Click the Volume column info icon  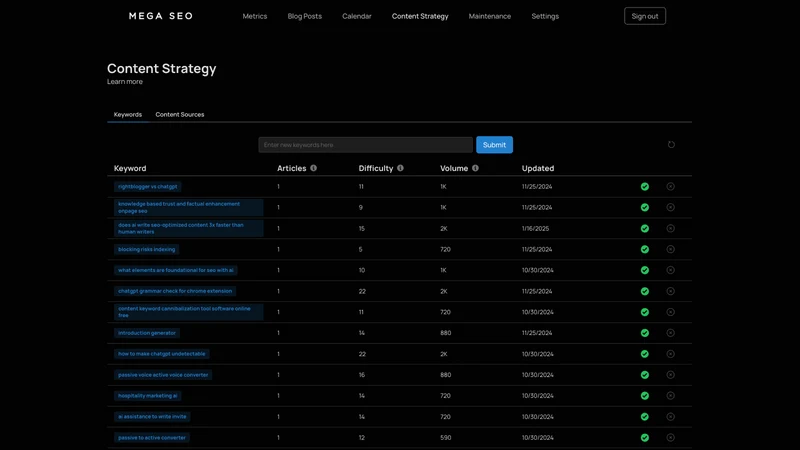click(475, 168)
